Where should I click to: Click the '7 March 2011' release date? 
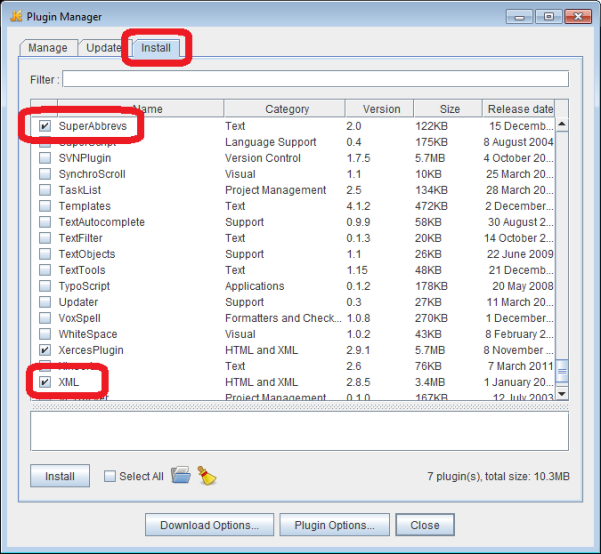520,366
